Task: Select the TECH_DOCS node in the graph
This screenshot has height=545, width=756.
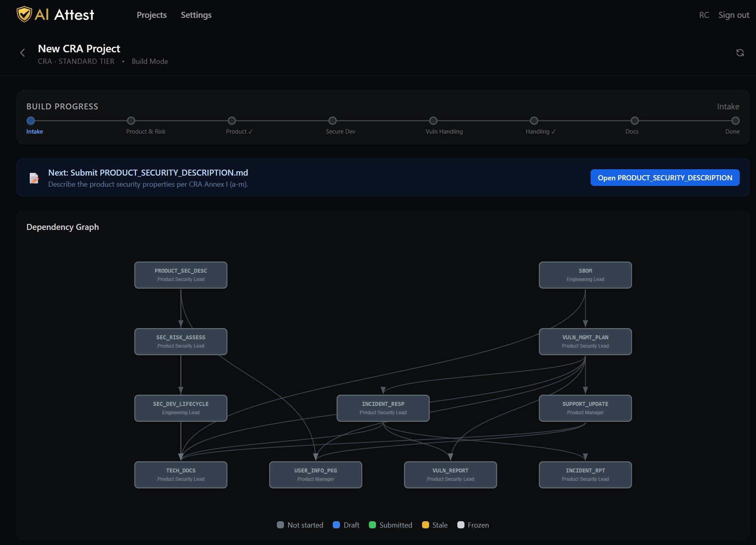Action: 181,474
